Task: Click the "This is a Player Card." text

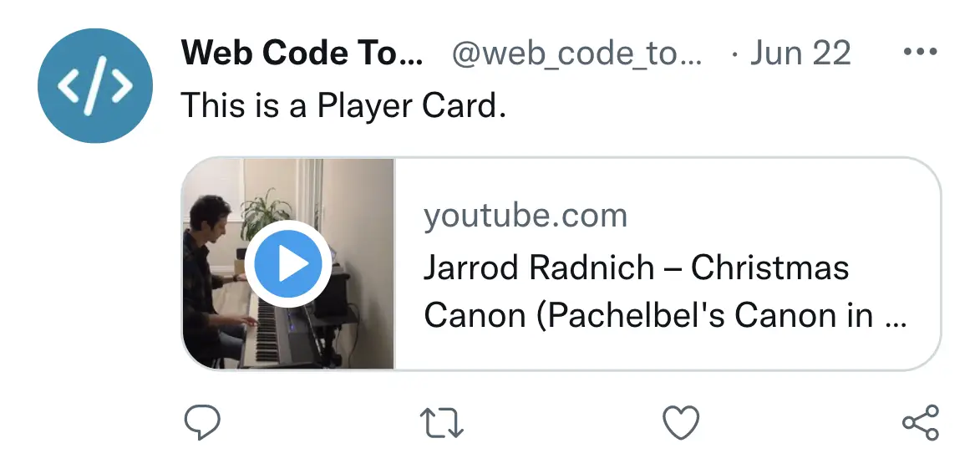Action: point(343,105)
